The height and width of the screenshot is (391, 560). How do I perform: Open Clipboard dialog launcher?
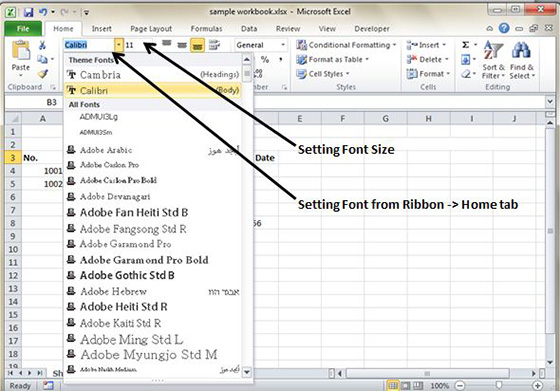point(52,87)
